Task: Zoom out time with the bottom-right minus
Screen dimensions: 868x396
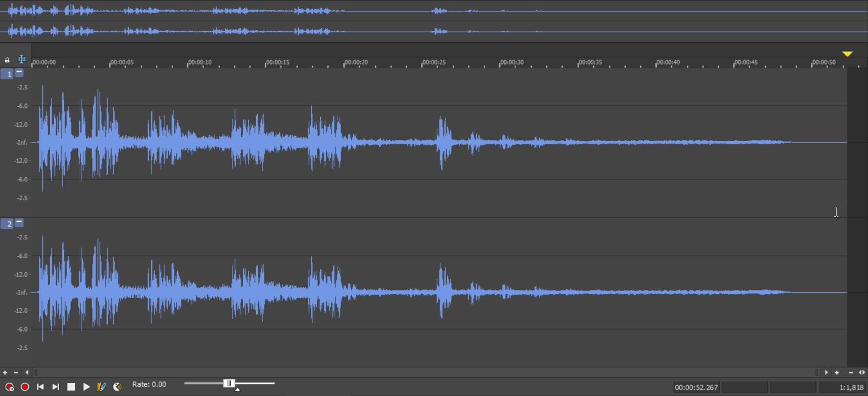Action: click(x=851, y=372)
